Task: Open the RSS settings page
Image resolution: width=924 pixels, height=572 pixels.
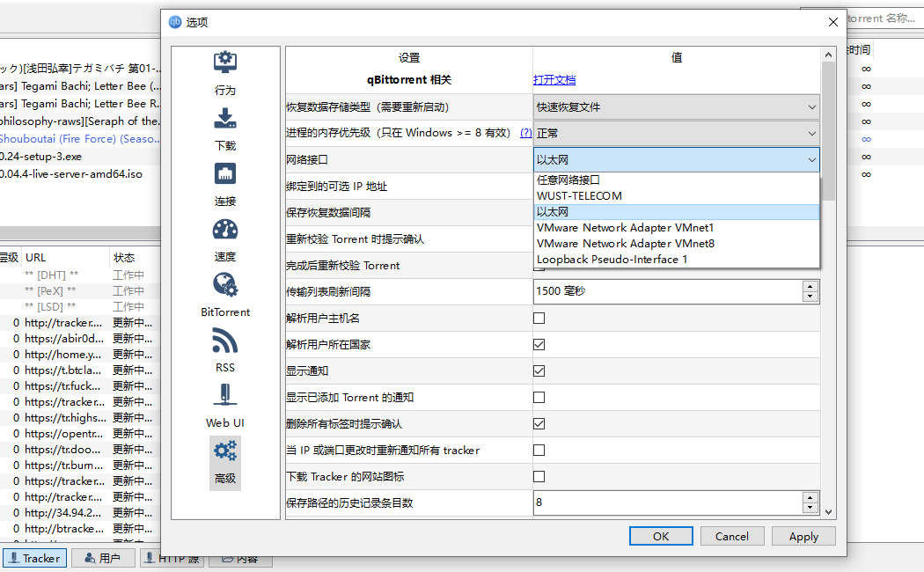Action: (225, 351)
